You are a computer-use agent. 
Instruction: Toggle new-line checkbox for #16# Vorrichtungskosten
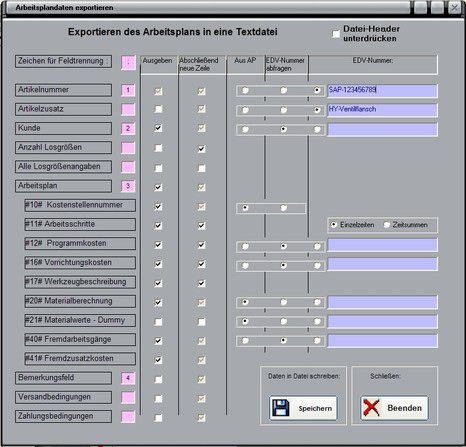pyautogui.click(x=201, y=264)
